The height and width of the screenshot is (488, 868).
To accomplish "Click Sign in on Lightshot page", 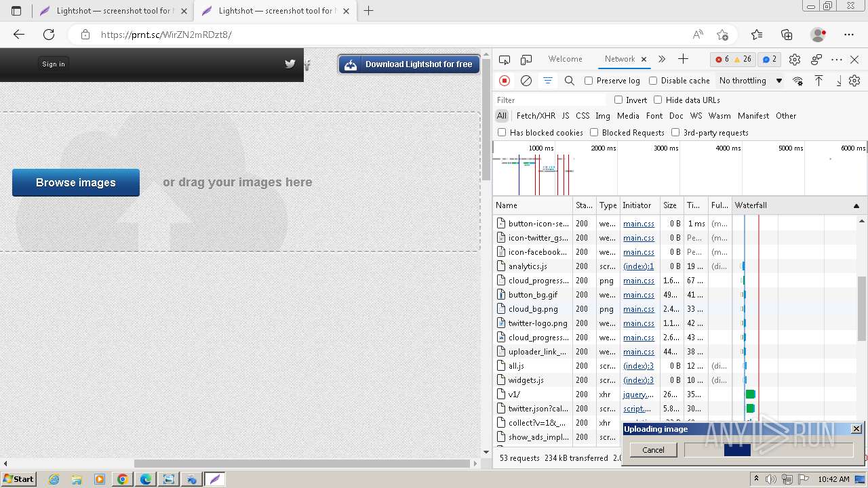I will (x=54, y=64).
